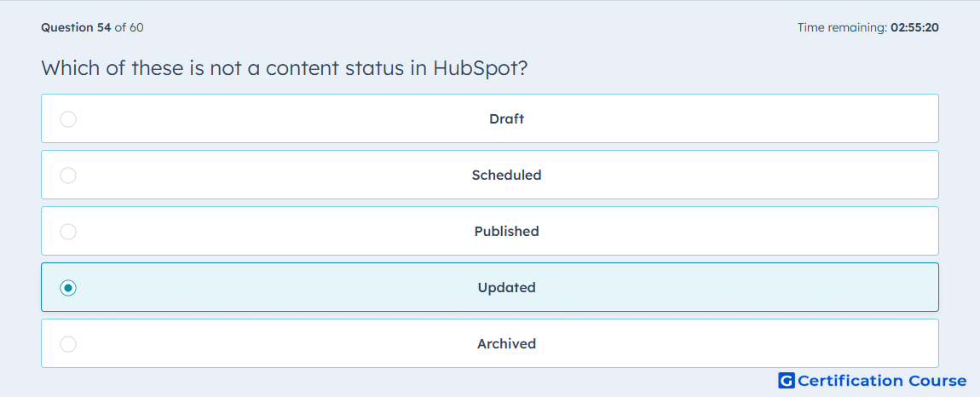This screenshot has width=980, height=397.
Task: Choose the Updated answer option row
Action: point(490,287)
